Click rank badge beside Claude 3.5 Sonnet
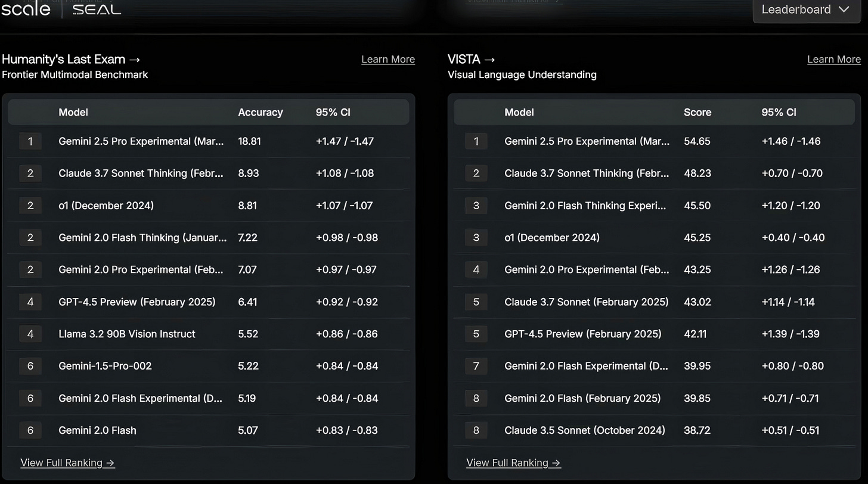 476,430
